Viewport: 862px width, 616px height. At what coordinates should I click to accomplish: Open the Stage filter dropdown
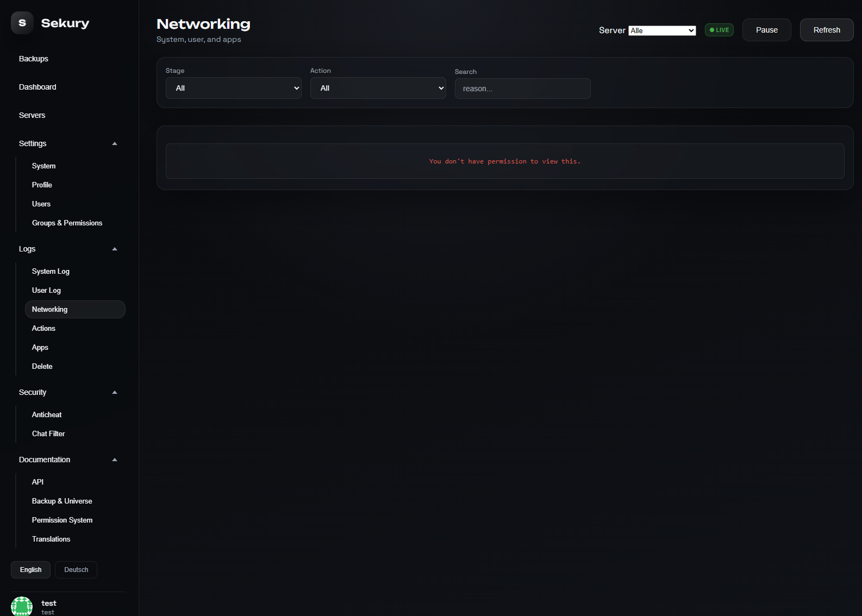(x=233, y=89)
